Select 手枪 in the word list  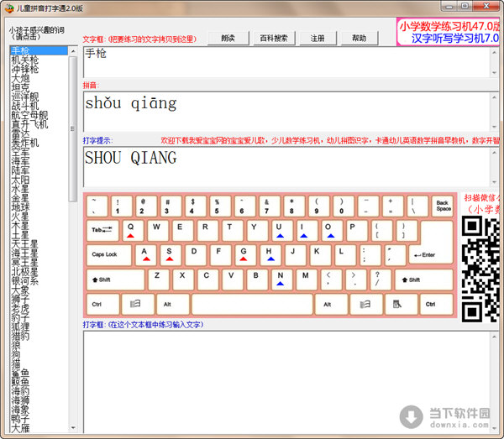[39, 50]
